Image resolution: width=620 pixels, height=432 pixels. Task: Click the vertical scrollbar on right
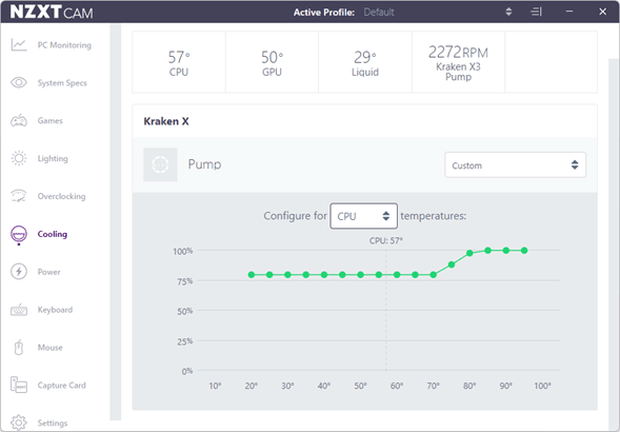[x=613, y=243]
